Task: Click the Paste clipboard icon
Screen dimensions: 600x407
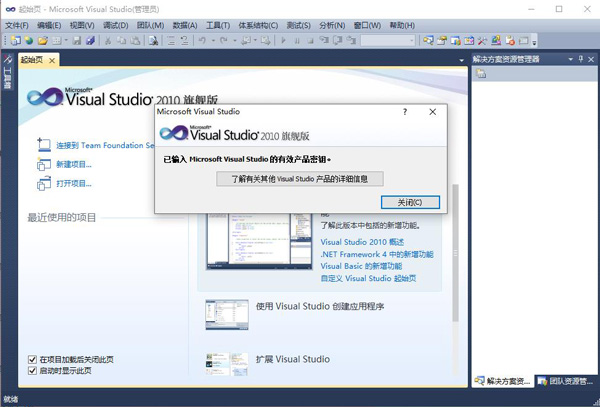Action: [x=135, y=40]
